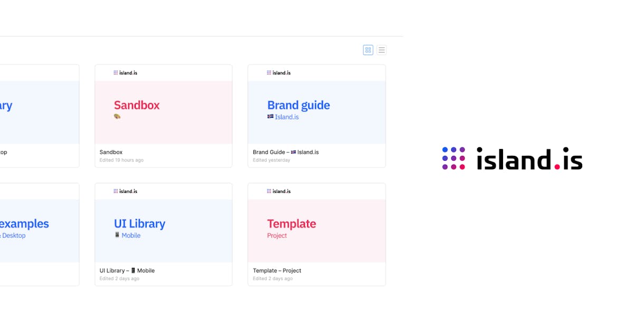Click the large island.is dotted logo mark
The width and height of the screenshot is (644, 317).
point(453,158)
